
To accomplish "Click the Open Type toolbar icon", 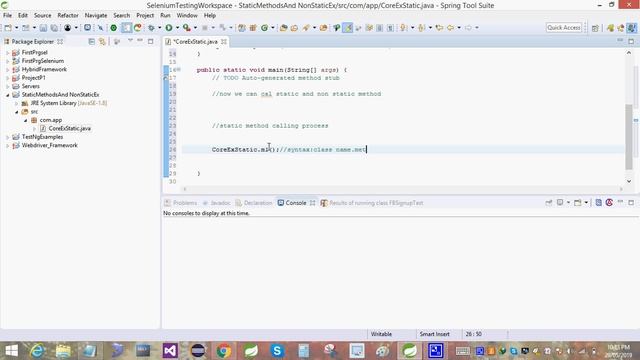I will pos(283,28).
